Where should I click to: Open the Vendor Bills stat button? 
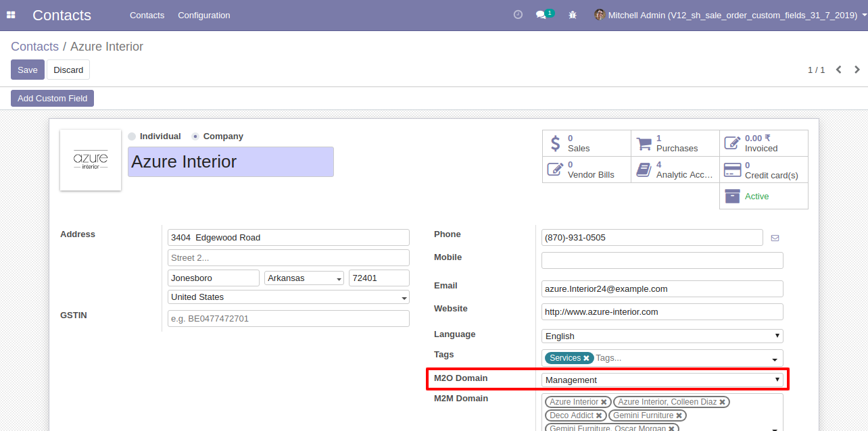[x=587, y=170]
